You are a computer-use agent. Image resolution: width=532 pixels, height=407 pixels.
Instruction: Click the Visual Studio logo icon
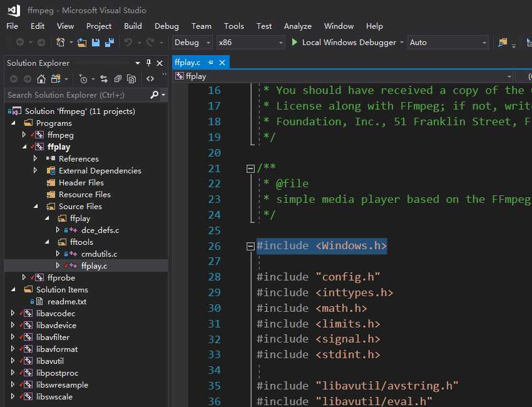click(14, 11)
